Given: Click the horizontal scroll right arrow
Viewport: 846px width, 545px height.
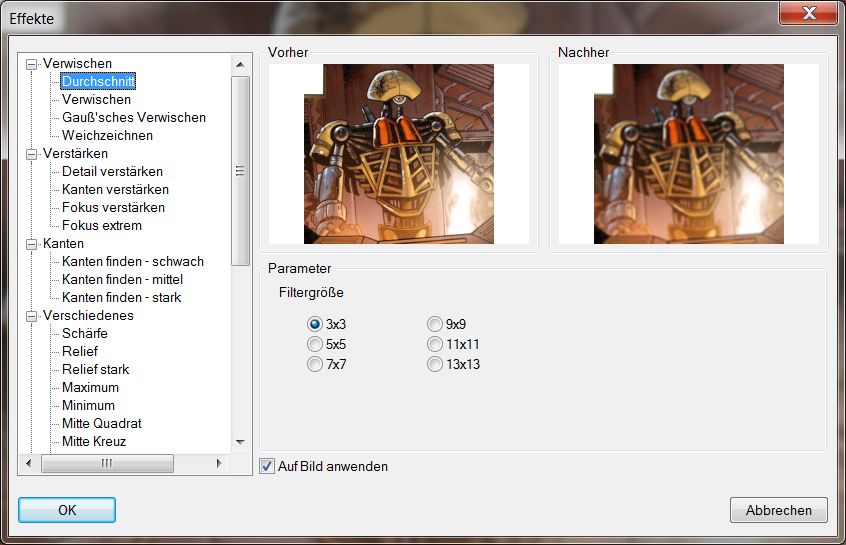Looking at the screenshot, I should 219,463.
